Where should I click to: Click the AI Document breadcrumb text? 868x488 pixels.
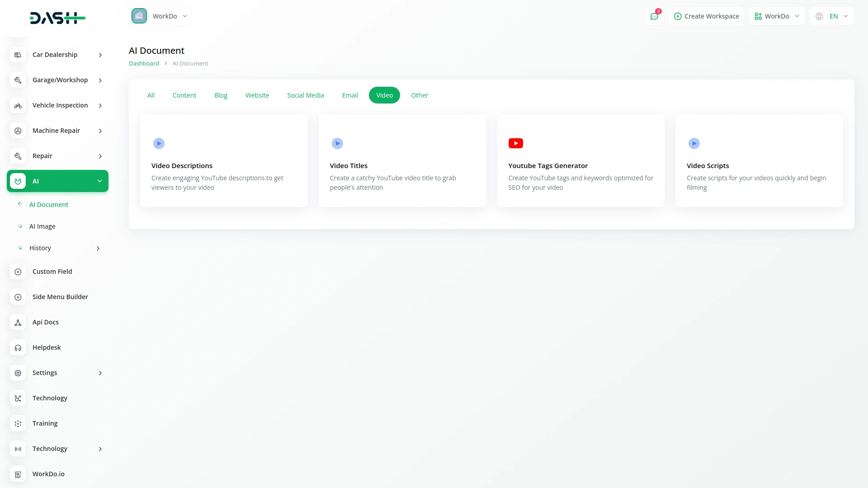coord(190,64)
